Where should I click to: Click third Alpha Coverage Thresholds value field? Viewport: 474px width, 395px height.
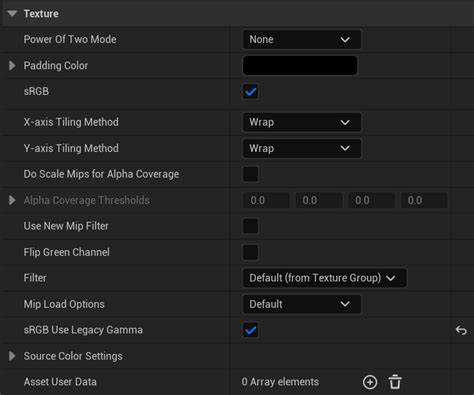click(371, 200)
